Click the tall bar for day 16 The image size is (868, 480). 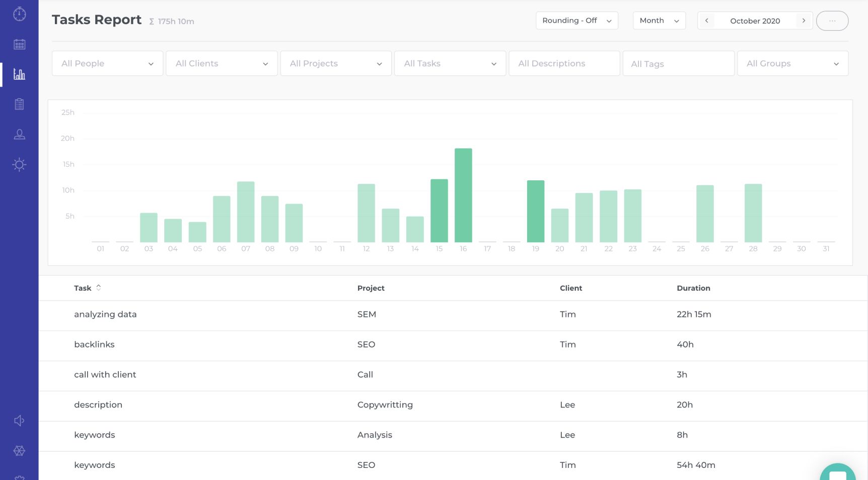tap(463, 195)
